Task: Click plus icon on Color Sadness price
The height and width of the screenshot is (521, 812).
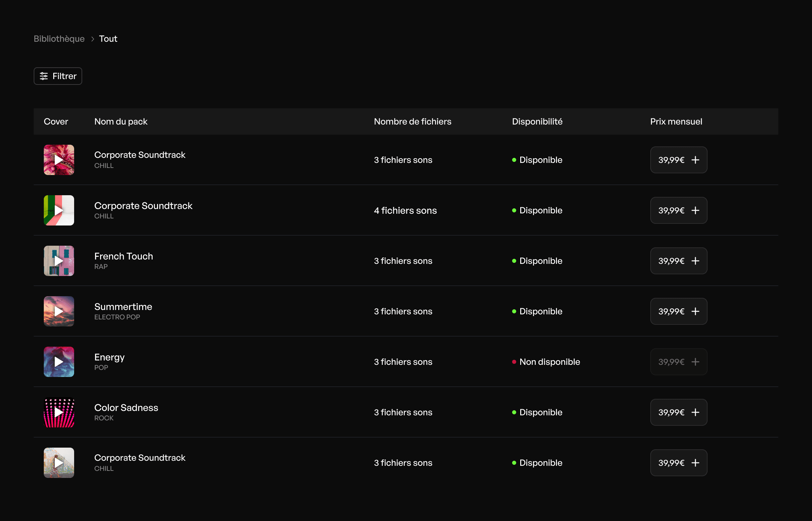Action: (695, 412)
